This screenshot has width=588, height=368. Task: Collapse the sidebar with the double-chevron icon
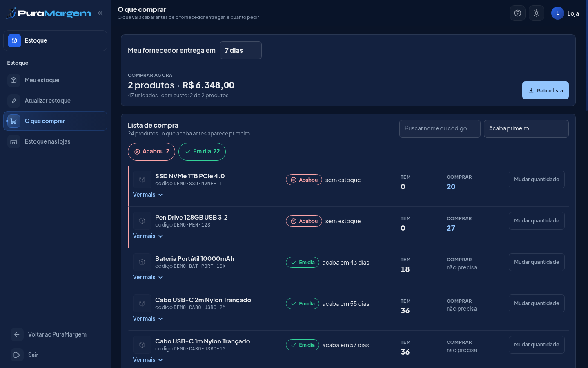tap(100, 13)
